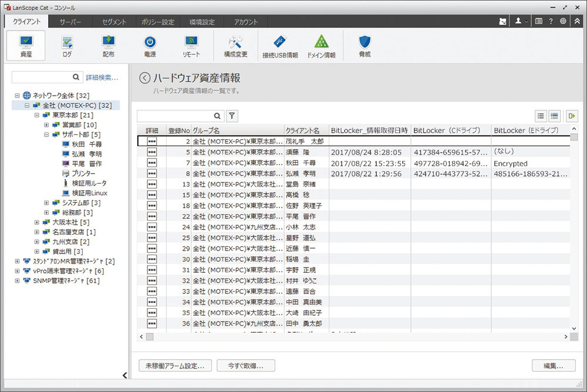Open the 詳細検索... link
The height and width of the screenshot is (392, 587).
[x=102, y=77]
